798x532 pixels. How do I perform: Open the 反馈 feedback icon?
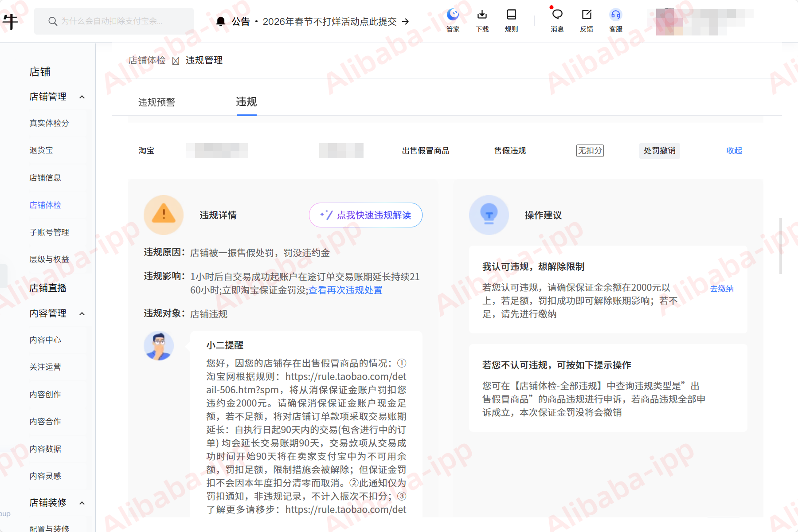587,20
